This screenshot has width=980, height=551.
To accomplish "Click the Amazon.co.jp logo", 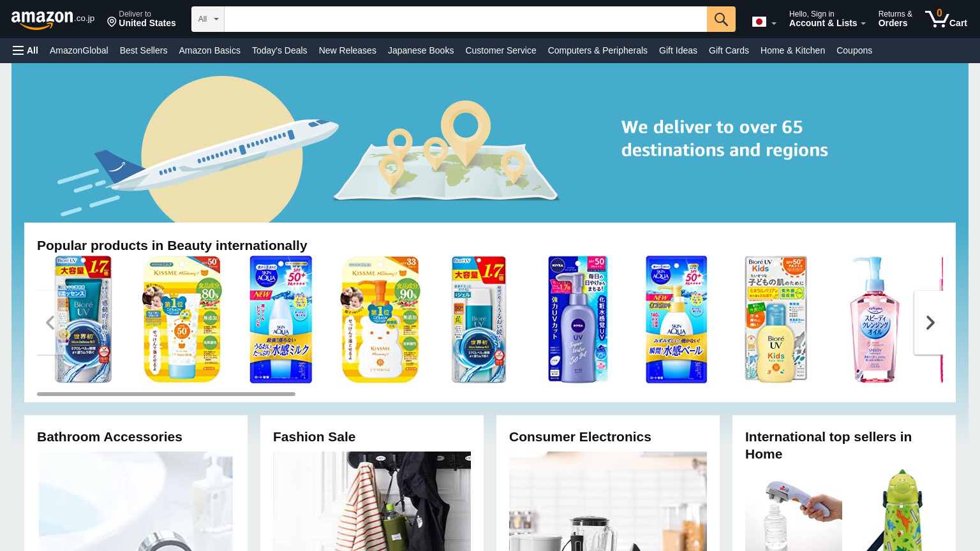I will (x=53, y=19).
